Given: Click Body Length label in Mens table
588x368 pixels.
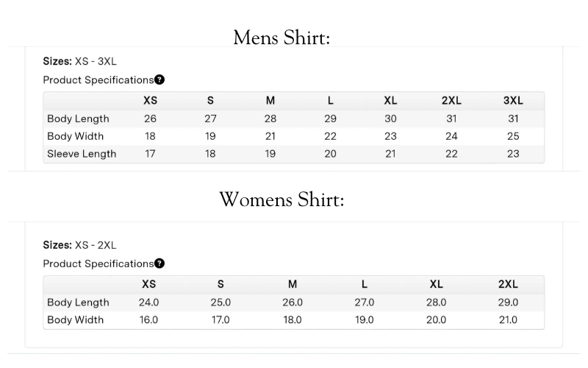Looking at the screenshot, I should (x=78, y=118).
